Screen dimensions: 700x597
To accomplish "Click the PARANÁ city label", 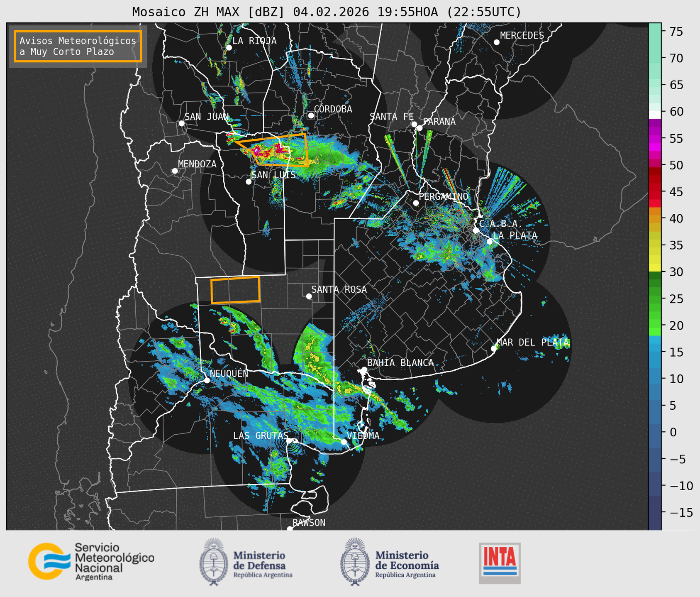I will click(439, 122).
